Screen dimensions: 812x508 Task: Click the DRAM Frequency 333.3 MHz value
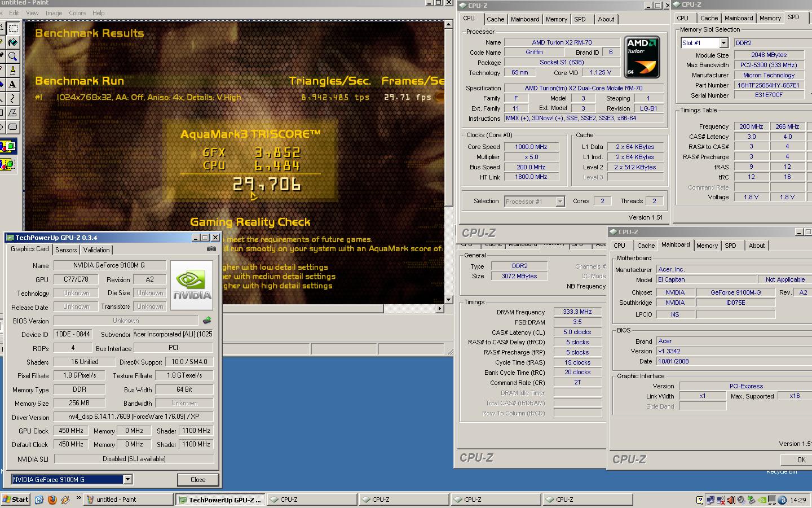click(x=577, y=312)
